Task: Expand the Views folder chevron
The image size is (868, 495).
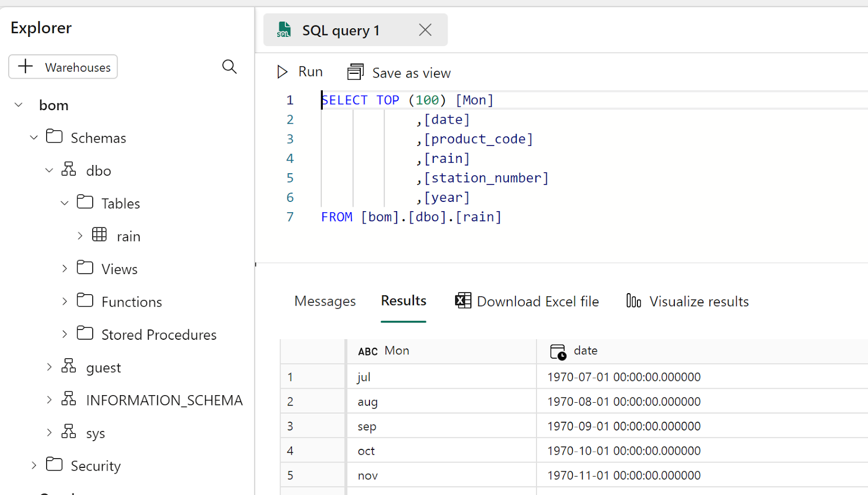Action: click(x=65, y=269)
